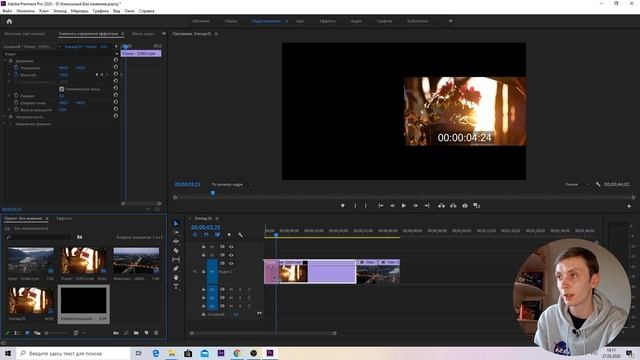Switch Project panel to Freeform view
The width and height of the screenshot is (640, 360).
(37, 333)
